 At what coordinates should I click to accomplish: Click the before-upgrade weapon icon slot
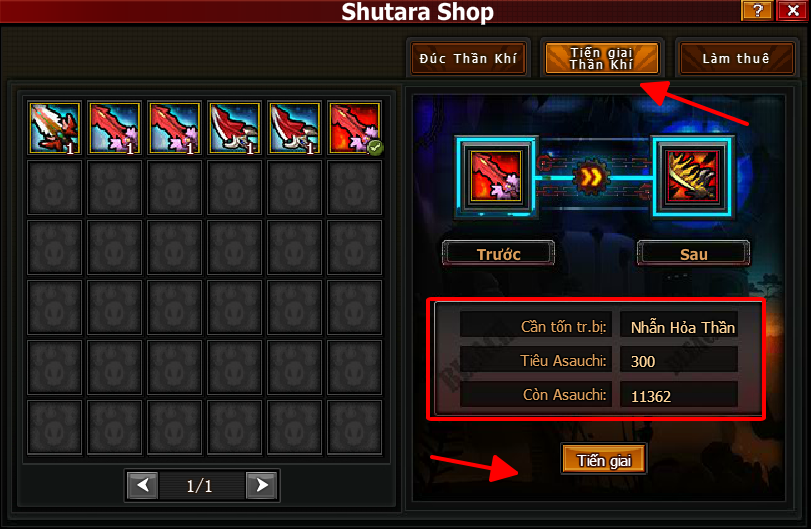[x=496, y=176]
